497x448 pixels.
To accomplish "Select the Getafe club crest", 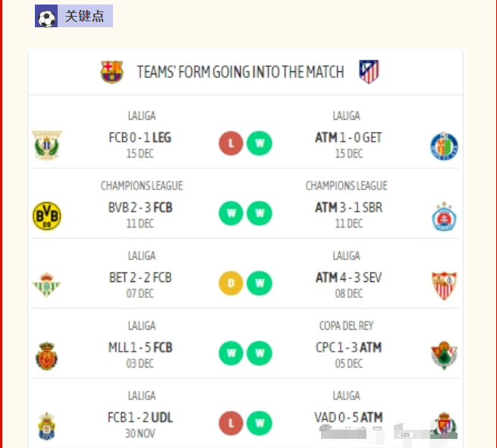I will (444, 146).
